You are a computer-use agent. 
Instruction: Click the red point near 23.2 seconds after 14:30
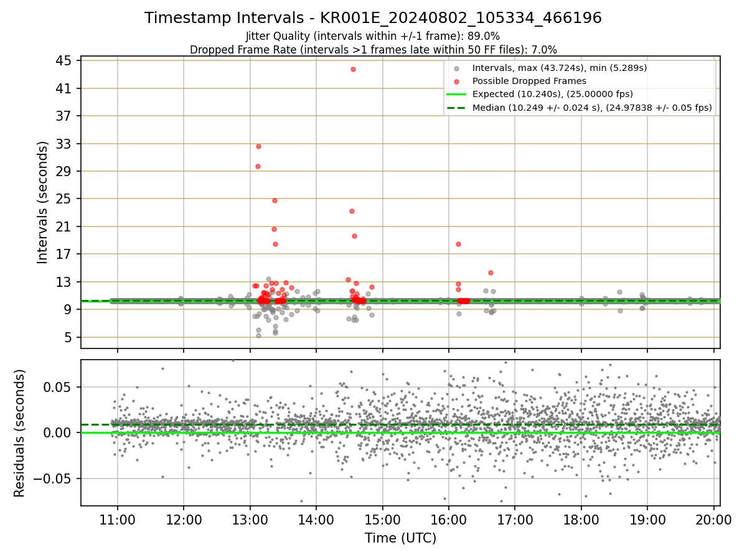pyautogui.click(x=352, y=211)
